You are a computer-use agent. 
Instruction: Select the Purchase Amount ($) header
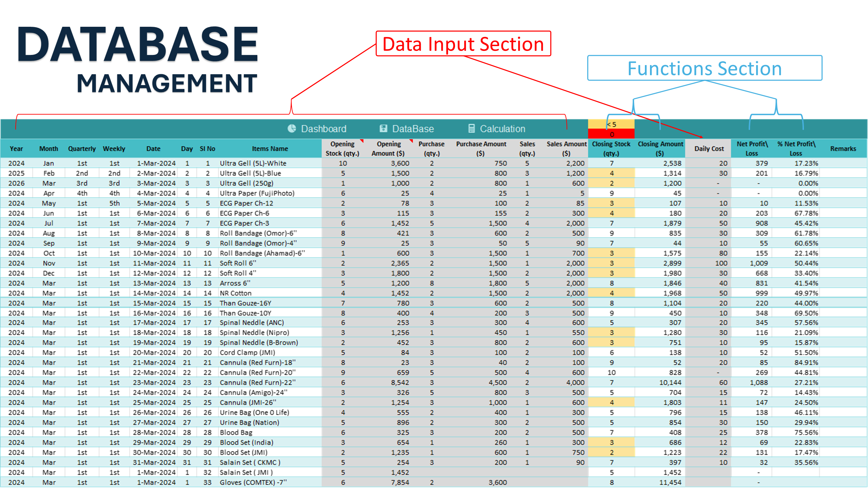pyautogui.click(x=481, y=148)
